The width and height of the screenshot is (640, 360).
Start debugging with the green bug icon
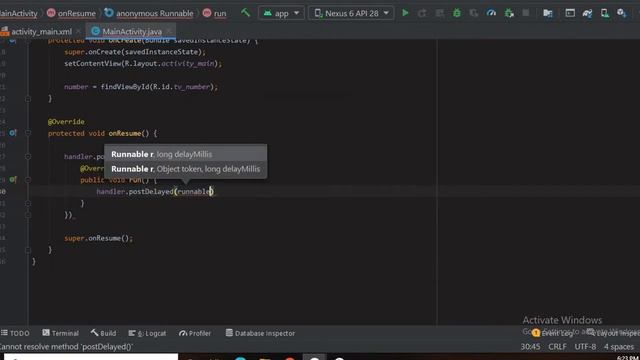coord(457,13)
